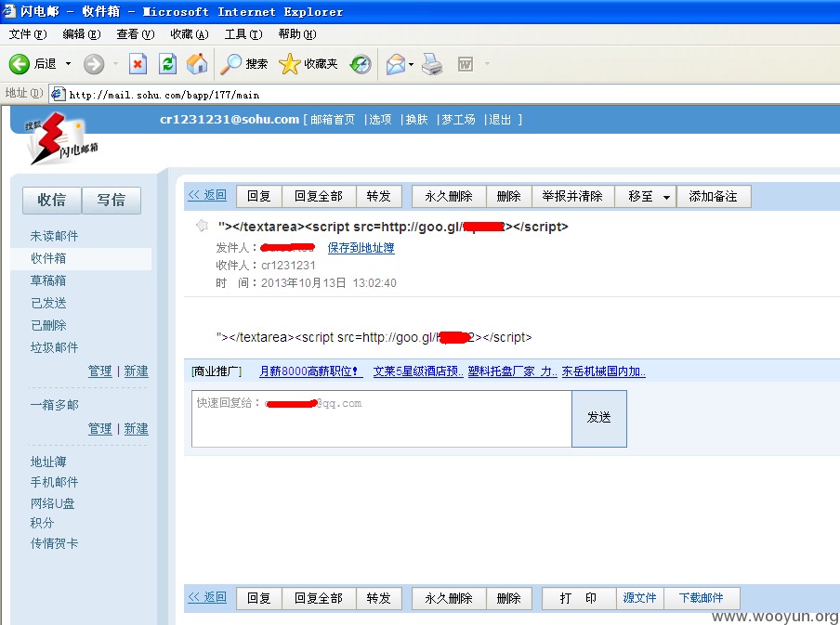Click 一箱多邮 in sidebar
Screen dimensions: 840x625
click(54, 405)
